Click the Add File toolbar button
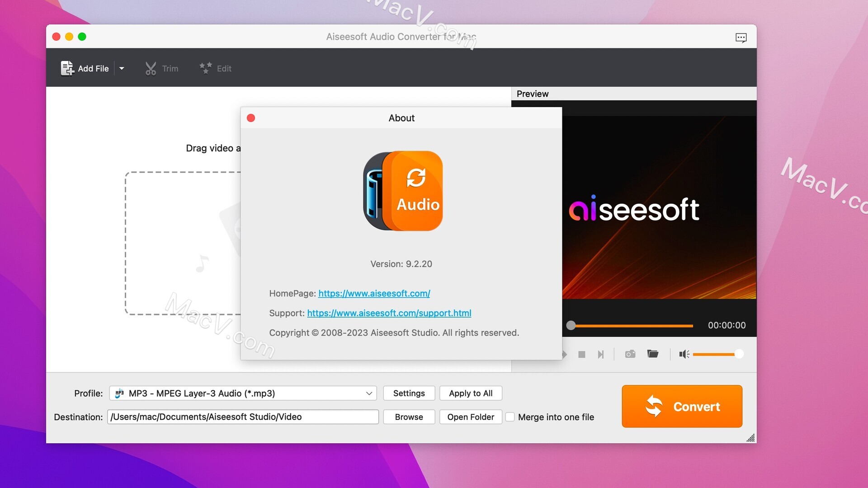868x488 pixels. point(85,68)
